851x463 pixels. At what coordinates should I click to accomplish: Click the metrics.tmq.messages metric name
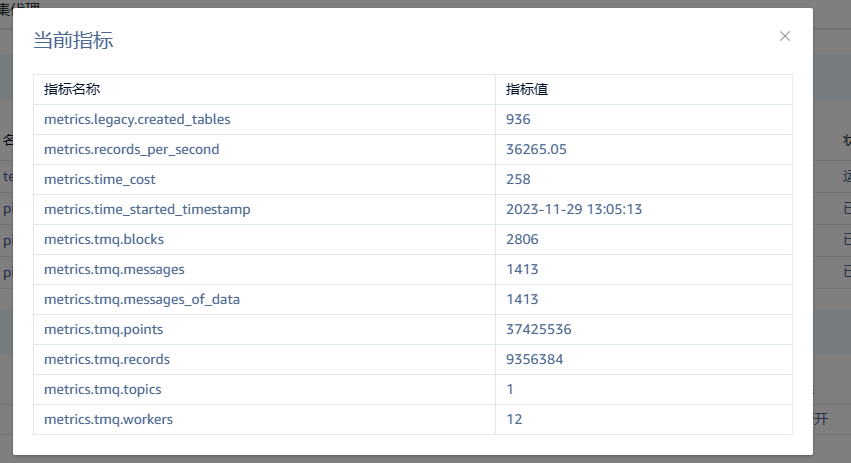[114, 269]
